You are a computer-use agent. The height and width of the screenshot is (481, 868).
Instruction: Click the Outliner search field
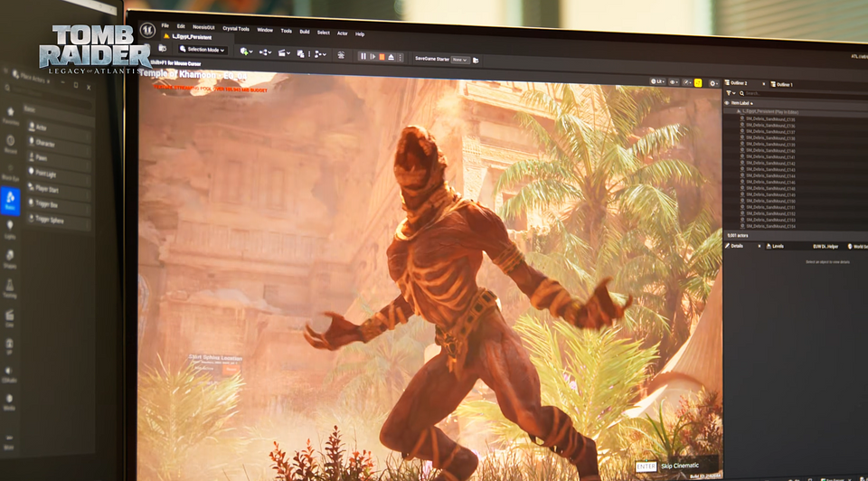click(x=803, y=94)
